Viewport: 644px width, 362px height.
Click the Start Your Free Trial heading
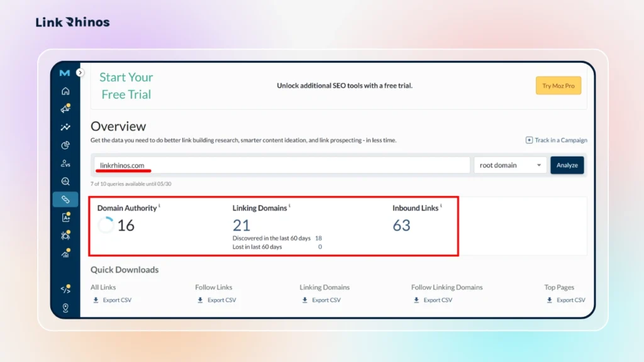[x=126, y=85]
